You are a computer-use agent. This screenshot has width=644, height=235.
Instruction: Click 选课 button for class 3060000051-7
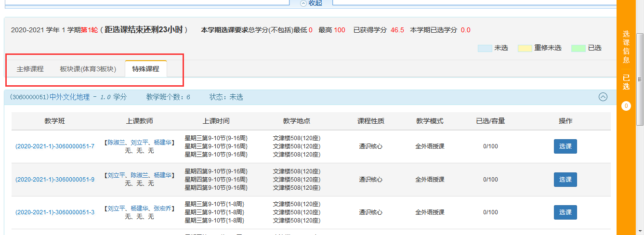coord(565,146)
